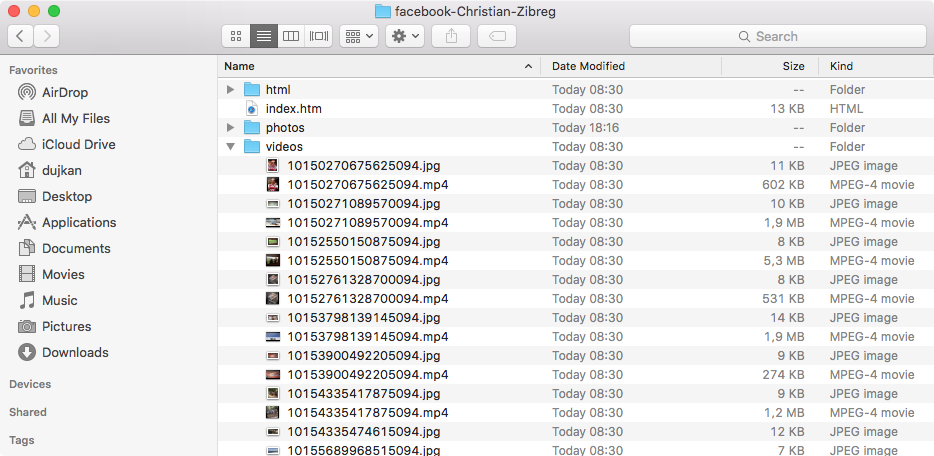Viewport: 934px width, 456px height.
Task: Select file 10150271089570094.mp4
Action: 575,223
